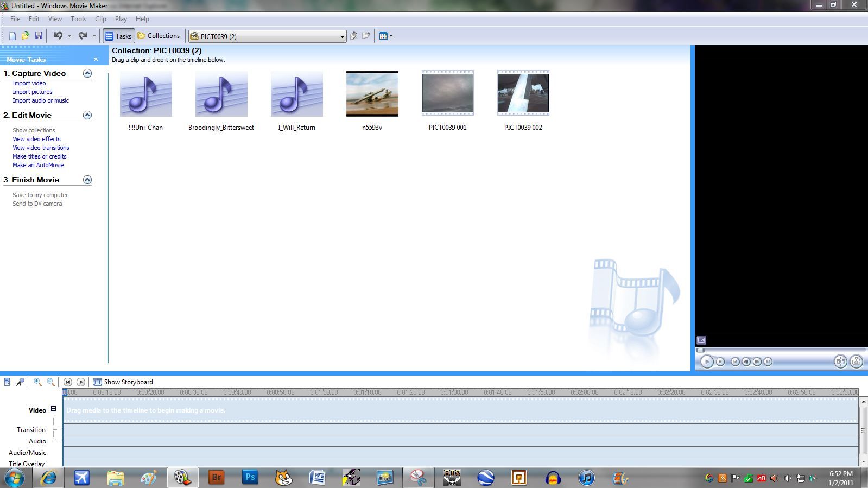Select the Broodingly_Bittersweet audio clip

coord(221,101)
